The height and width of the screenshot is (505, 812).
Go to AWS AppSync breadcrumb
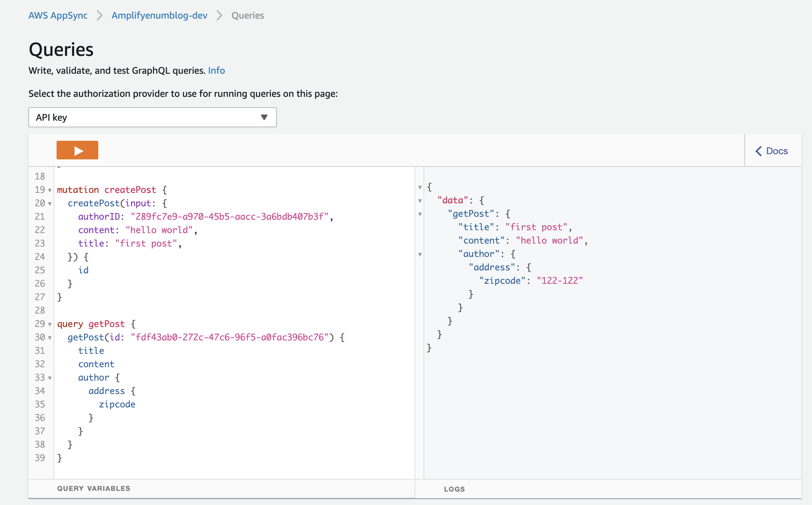58,15
